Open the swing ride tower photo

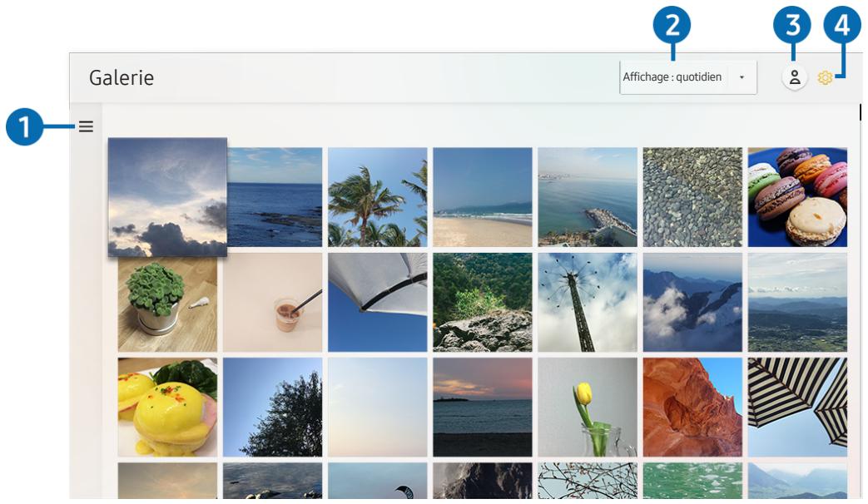tap(588, 303)
